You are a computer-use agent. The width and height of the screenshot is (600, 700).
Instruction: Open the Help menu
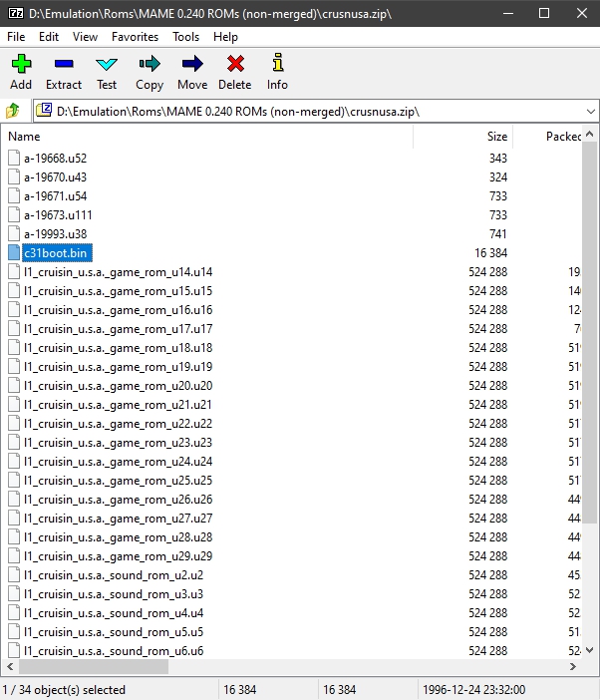point(225,37)
